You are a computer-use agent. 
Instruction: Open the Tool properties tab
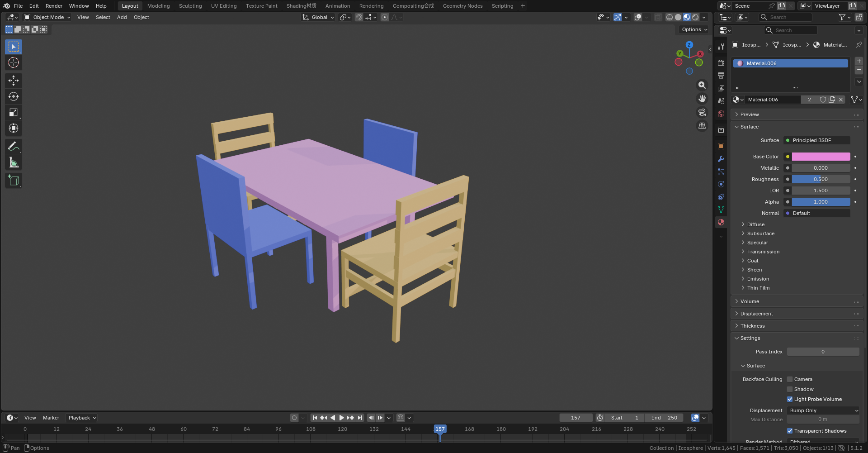pyautogui.click(x=721, y=47)
